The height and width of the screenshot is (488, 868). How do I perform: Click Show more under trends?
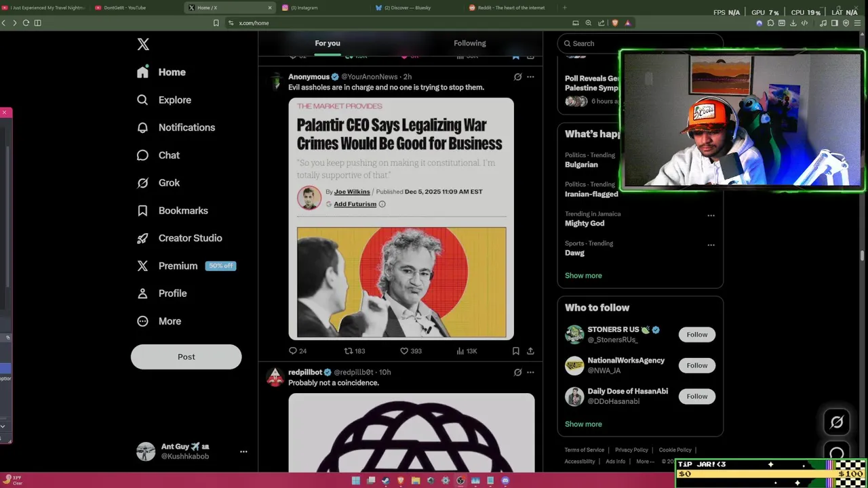[583, 276]
